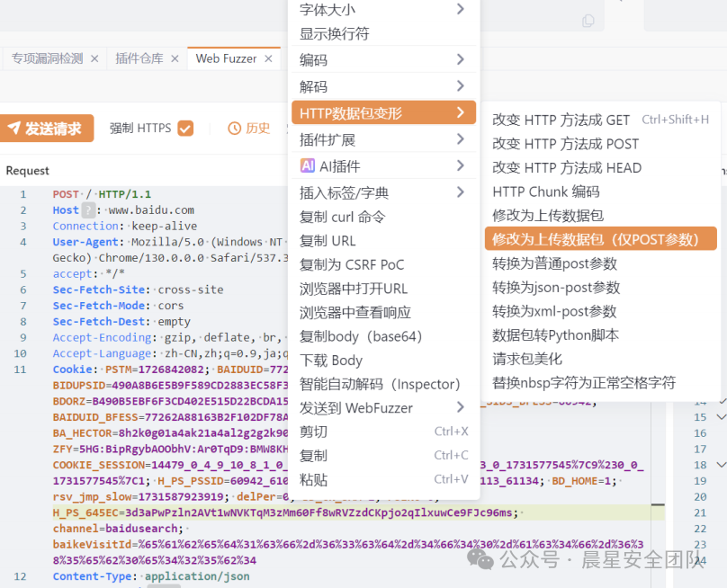Switch to the 插件仓库 tab

click(x=139, y=58)
